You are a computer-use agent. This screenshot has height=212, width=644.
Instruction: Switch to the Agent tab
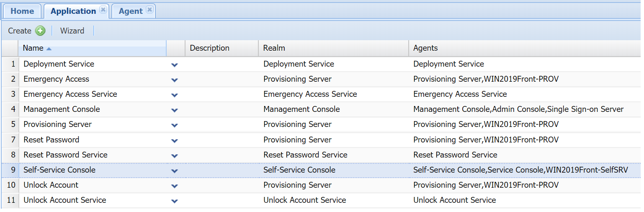(x=130, y=11)
